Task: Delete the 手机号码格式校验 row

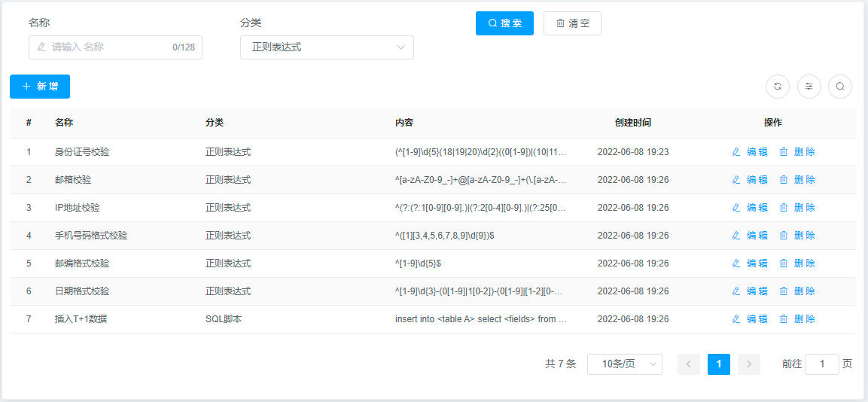Action: click(x=797, y=236)
